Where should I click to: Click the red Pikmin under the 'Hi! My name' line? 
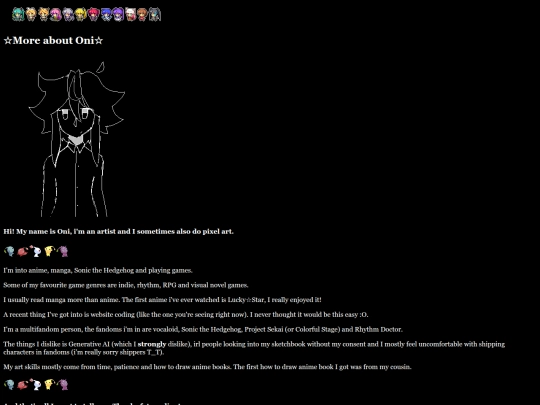coord(22,251)
